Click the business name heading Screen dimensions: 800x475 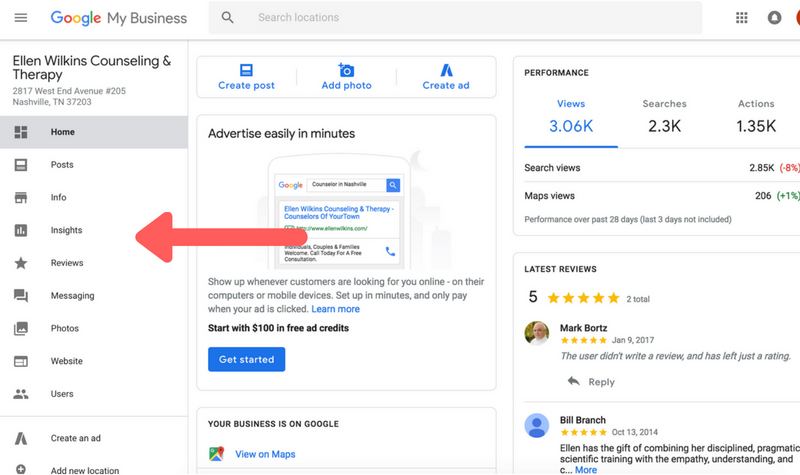coord(92,67)
